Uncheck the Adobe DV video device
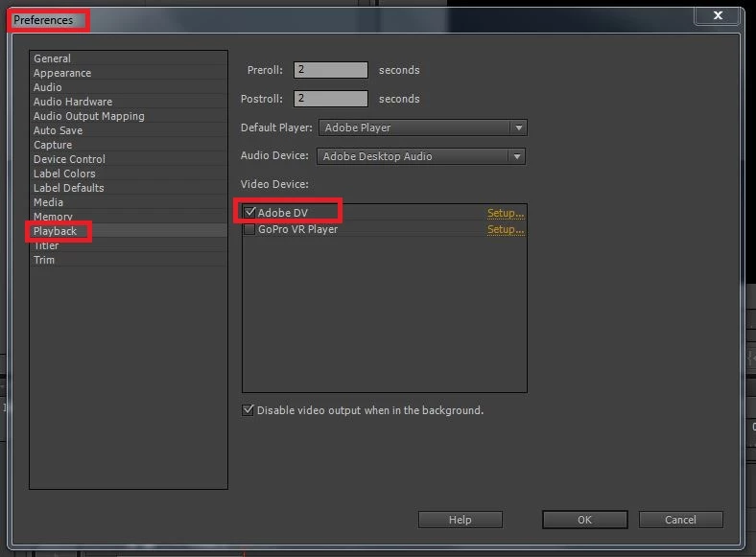The height and width of the screenshot is (557, 756). point(249,213)
